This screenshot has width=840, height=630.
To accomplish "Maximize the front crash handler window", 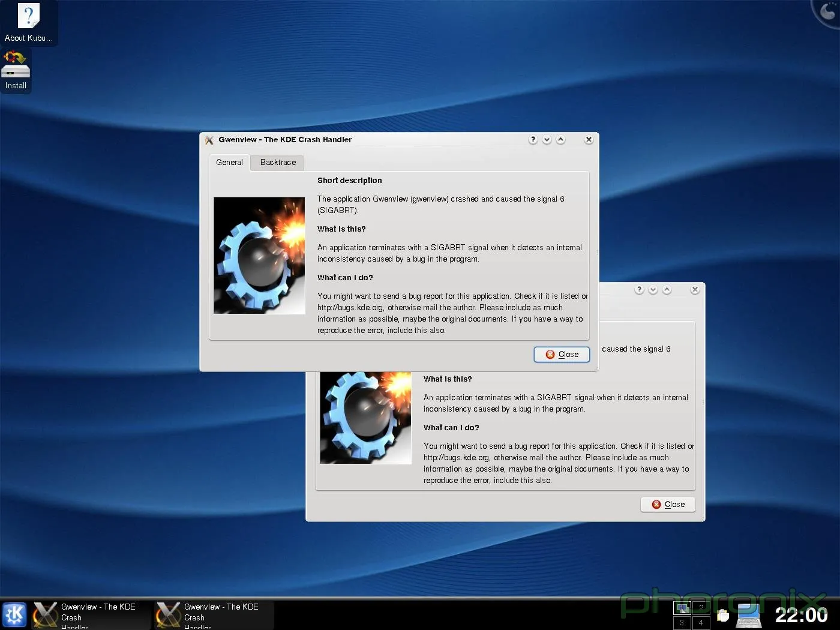I will pos(560,140).
